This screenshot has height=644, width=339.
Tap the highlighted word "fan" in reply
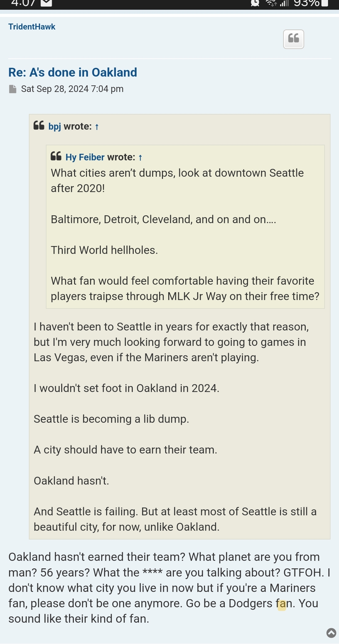(282, 604)
